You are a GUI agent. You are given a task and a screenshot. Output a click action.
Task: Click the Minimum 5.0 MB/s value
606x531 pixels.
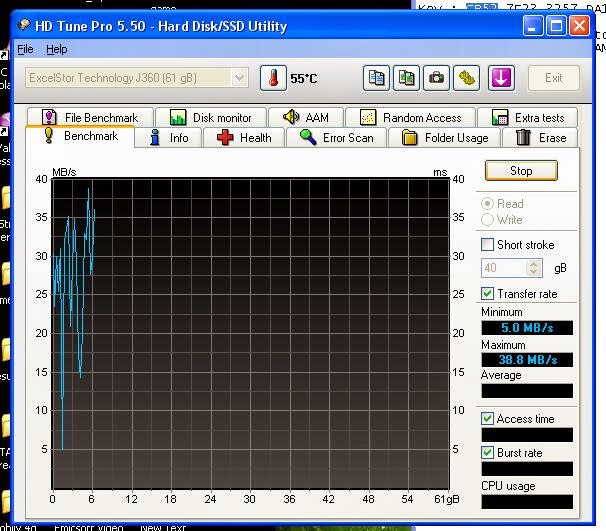[527, 328]
